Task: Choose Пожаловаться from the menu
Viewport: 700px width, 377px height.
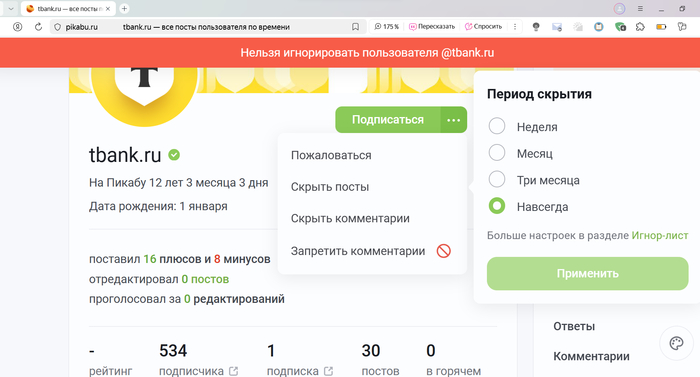Action: coord(331,155)
